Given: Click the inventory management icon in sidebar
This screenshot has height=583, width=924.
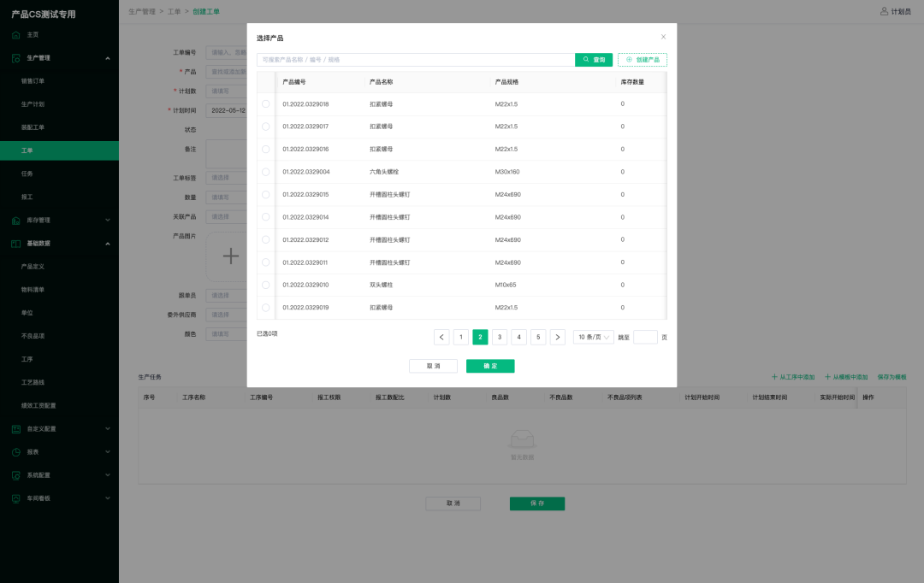Looking at the screenshot, I should [16, 220].
